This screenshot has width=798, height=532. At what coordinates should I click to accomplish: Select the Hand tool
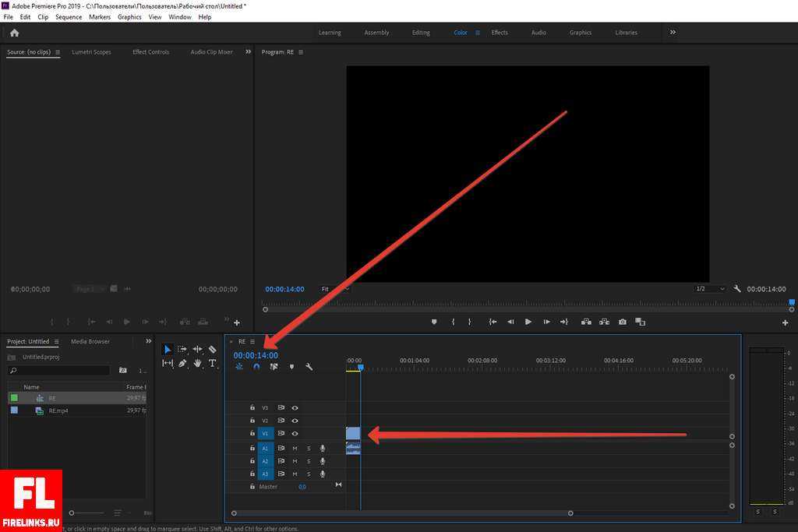coord(197,364)
